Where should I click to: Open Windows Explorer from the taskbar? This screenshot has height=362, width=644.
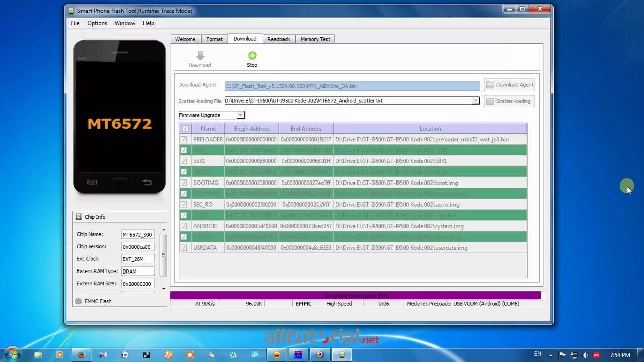[38, 355]
